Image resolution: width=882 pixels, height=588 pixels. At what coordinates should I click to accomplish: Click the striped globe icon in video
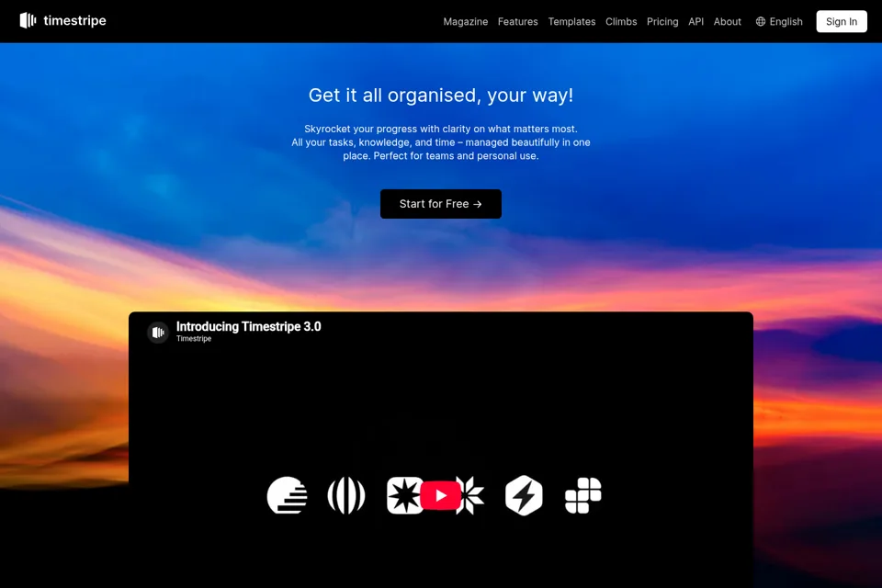[x=346, y=495]
